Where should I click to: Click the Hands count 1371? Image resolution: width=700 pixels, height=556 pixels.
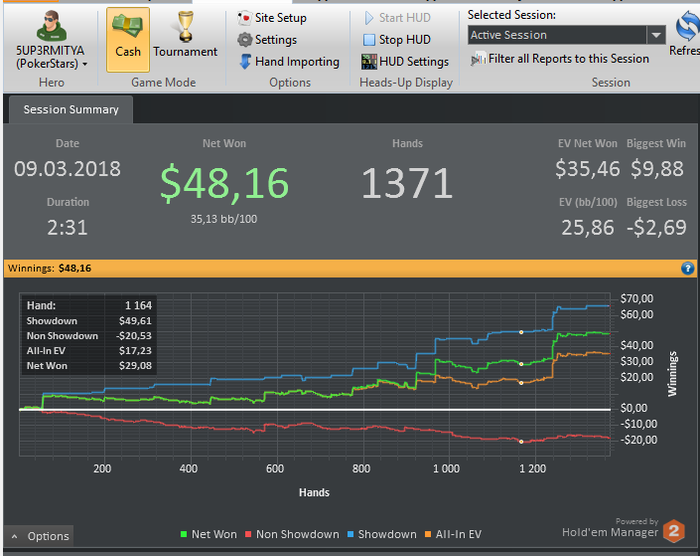click(407, 183)
